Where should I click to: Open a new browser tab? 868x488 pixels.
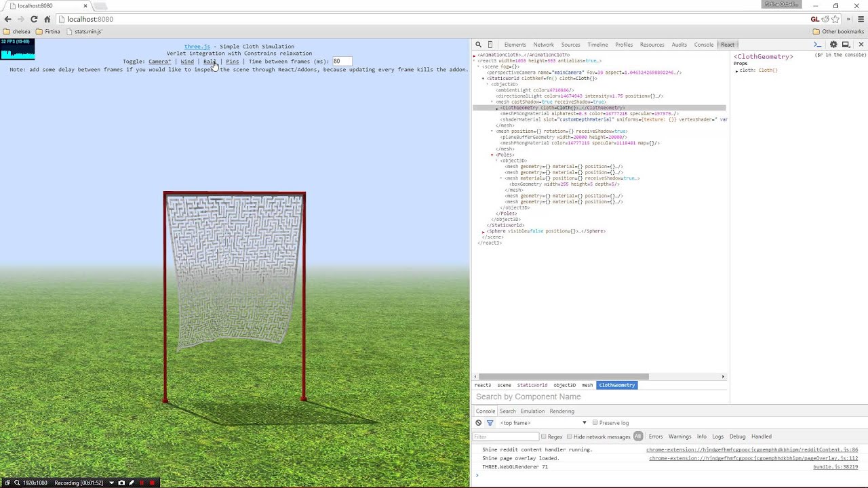coord(100,6)
